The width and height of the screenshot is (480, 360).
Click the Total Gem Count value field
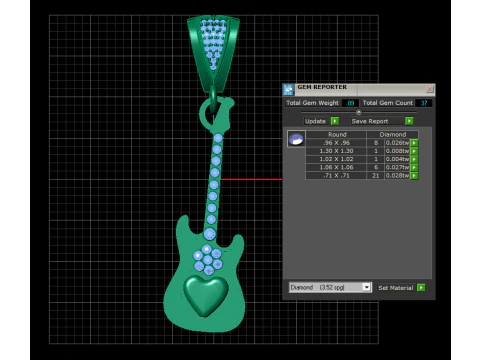point(424,103)
